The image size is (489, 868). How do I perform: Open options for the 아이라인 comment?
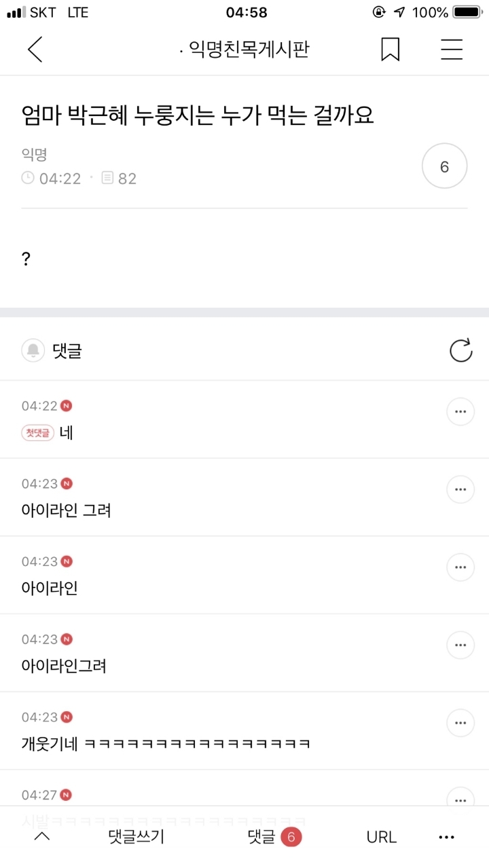[460, 567]
